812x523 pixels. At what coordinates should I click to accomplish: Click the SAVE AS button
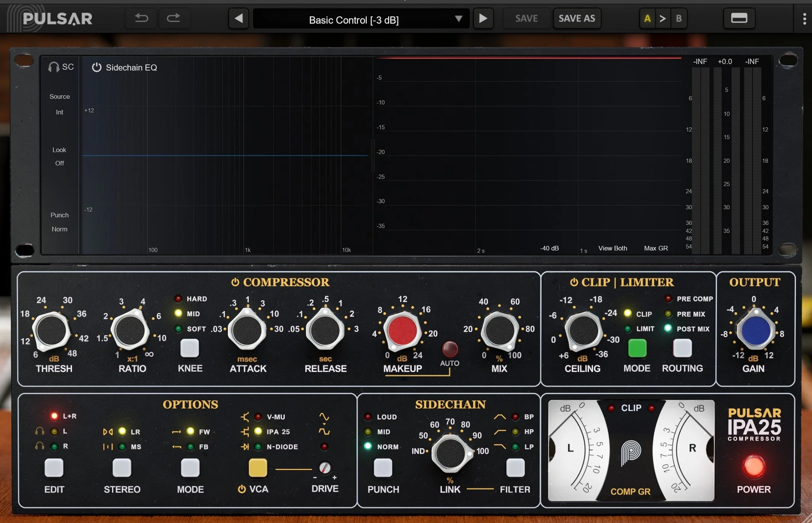point(576,18)
